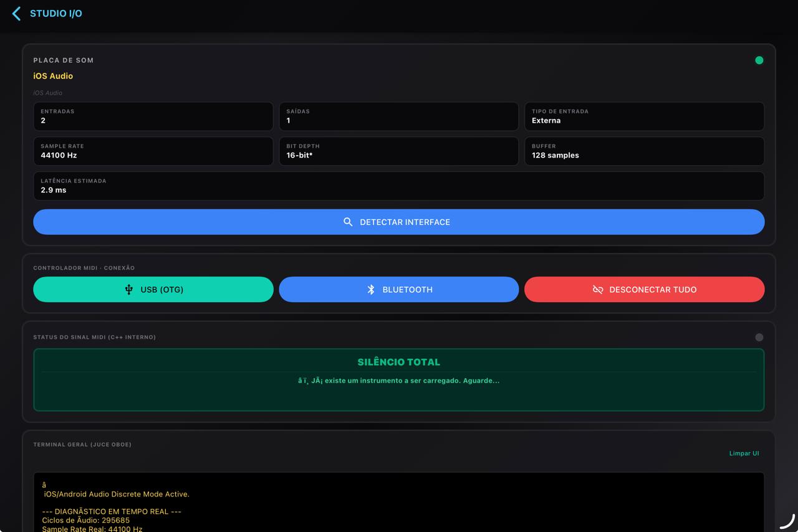This screenshot has height=532, width=798.
Task: Click the 'Ciclos de Áudio: 295685' line
Action: [x=86, y=520]
